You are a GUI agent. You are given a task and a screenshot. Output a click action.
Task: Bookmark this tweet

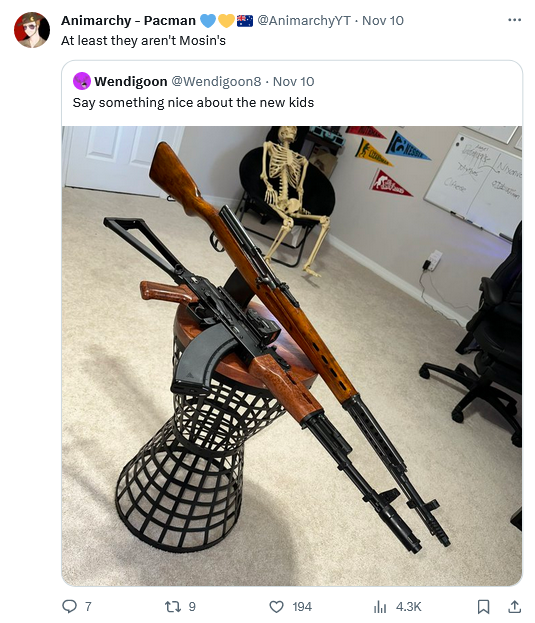[483, 607]
